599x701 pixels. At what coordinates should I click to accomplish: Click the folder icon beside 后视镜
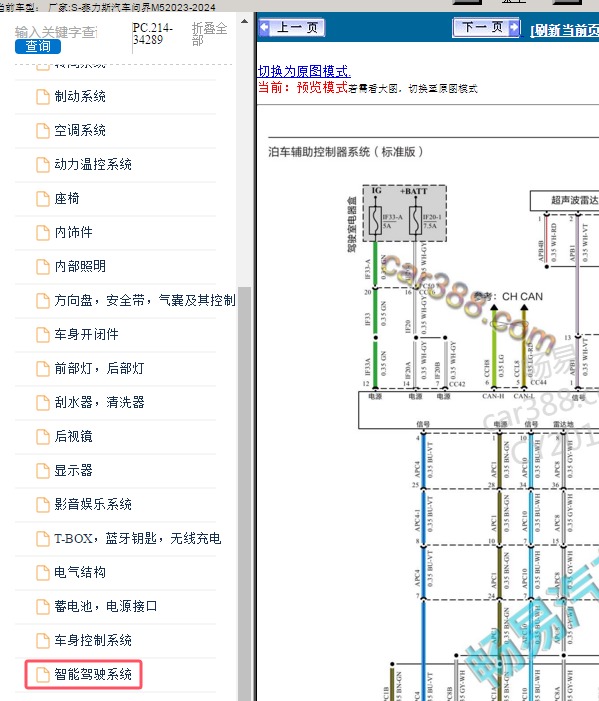[x=43, y=436]
